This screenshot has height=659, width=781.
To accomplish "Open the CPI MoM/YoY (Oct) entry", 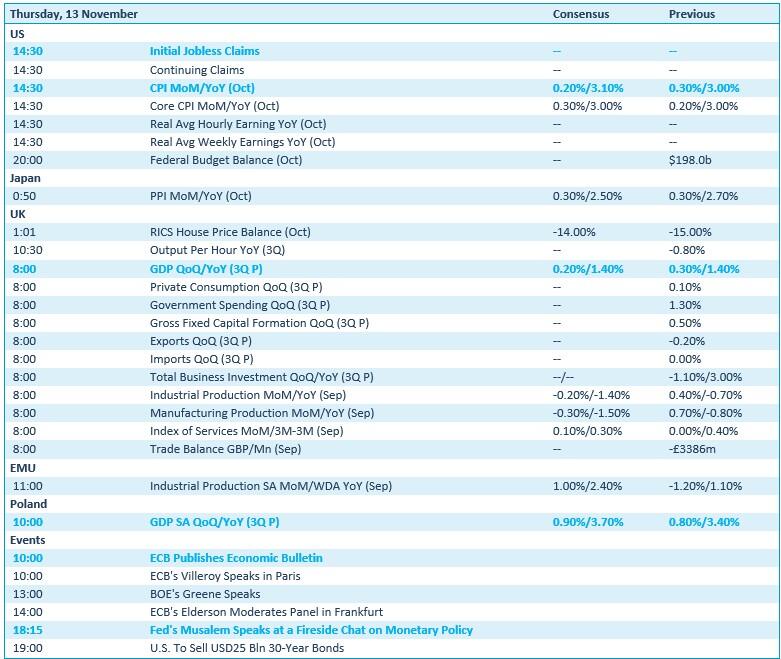I will click(202, 88).
